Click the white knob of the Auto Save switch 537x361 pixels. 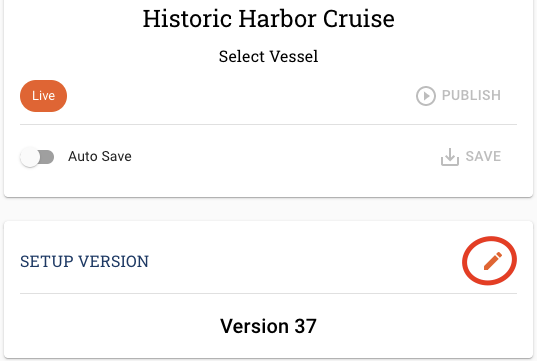[30, 157]
